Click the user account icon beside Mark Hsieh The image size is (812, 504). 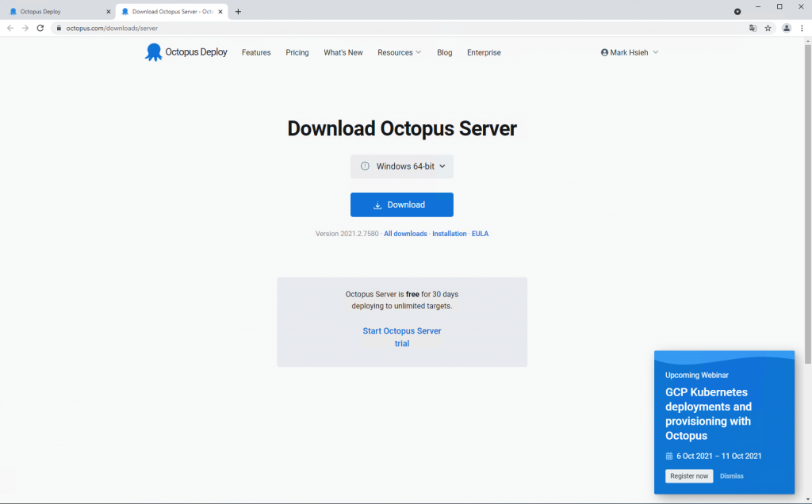pyautogui.click(x=604, y=52)
